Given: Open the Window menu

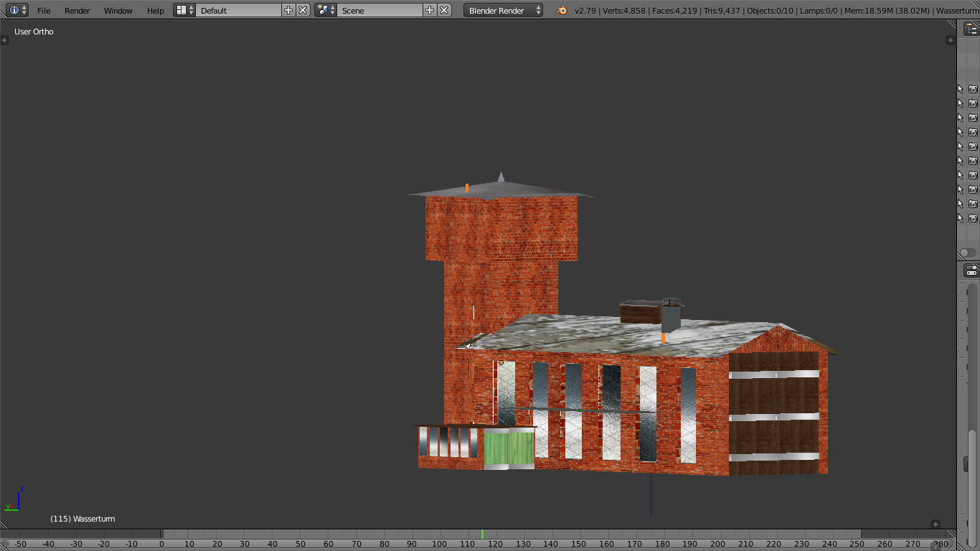Looking at the screenshot, I should coord(118,11).
